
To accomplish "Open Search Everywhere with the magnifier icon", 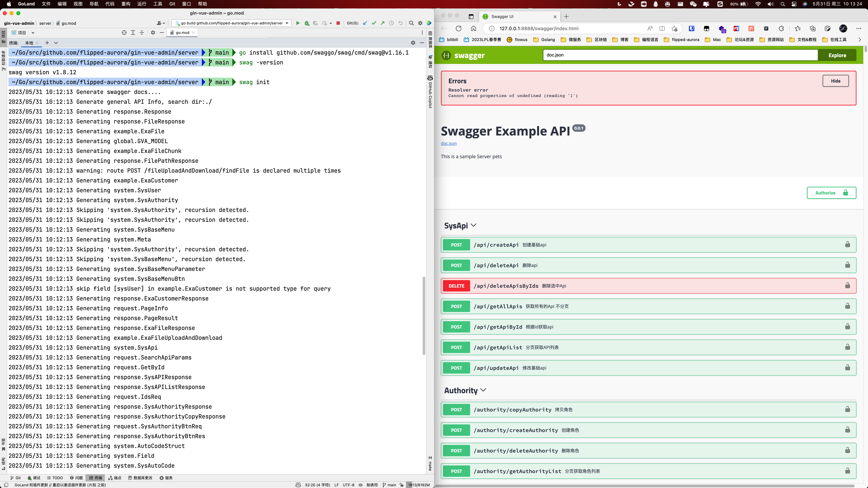I will coord(411,23).
